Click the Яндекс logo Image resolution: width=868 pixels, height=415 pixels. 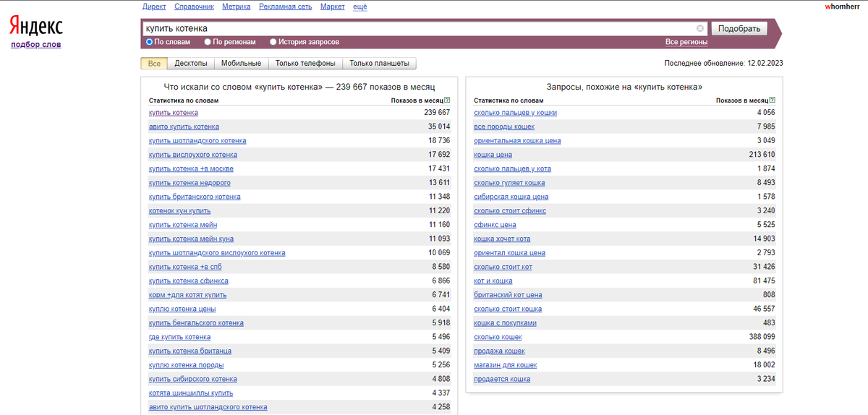pyautogui.click(x=36, y=26)
